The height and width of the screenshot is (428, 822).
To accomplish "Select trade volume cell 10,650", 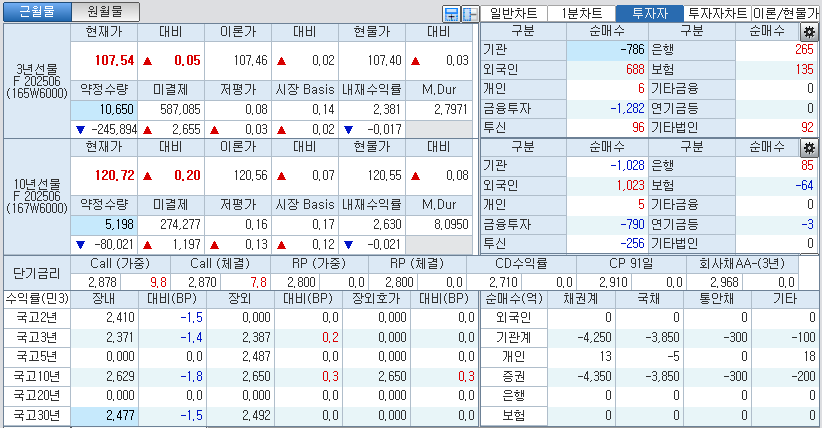I will [x=104, y=110].
